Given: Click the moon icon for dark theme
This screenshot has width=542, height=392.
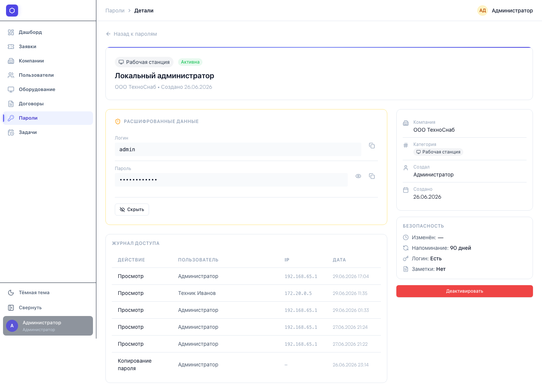Looking at the screenshot, I should (11, 293).
